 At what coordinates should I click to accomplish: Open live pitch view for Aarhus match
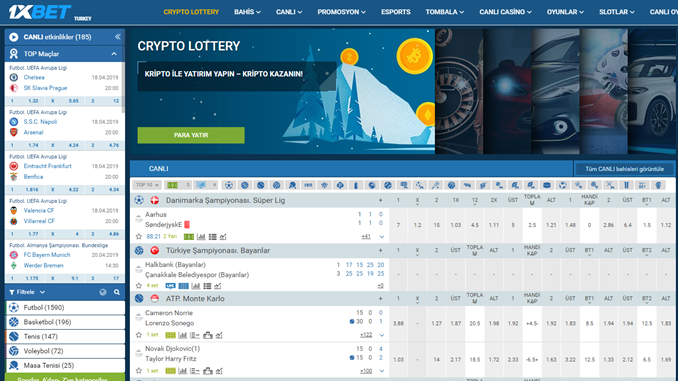click(189, 237)
